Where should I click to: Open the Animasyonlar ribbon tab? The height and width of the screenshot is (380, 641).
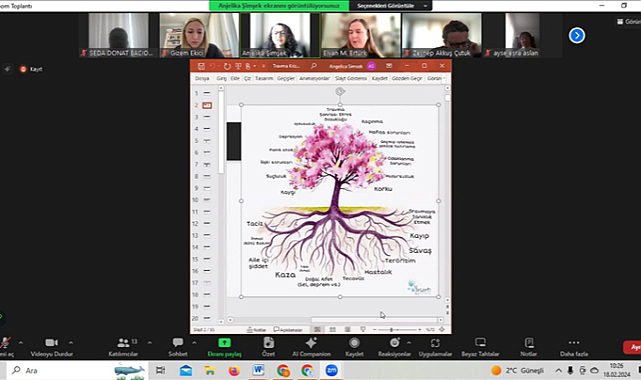pos(314,78)
